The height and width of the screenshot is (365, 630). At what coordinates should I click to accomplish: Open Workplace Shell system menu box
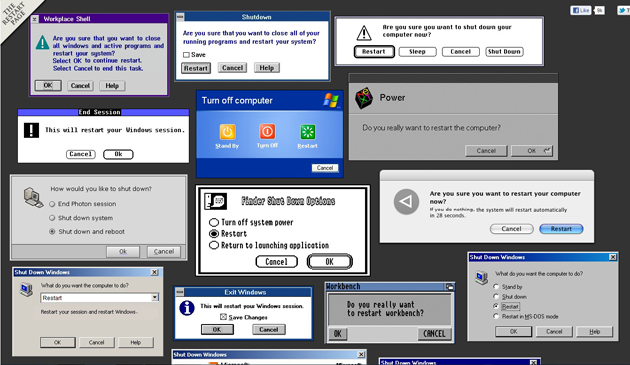coord(35,19)
